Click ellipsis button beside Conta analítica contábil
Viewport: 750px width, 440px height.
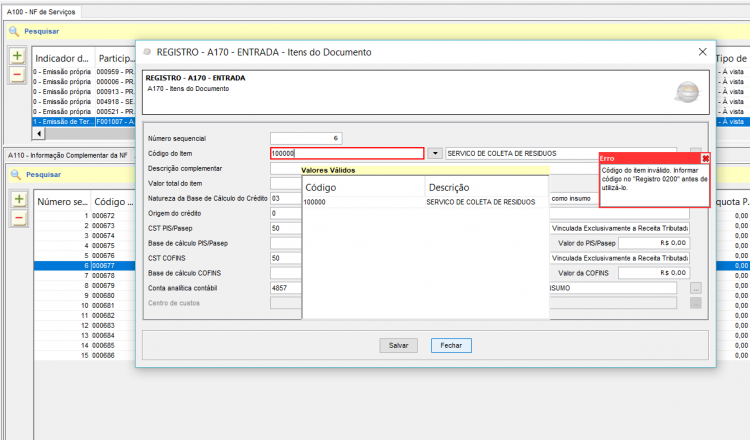tap(696, 288)
